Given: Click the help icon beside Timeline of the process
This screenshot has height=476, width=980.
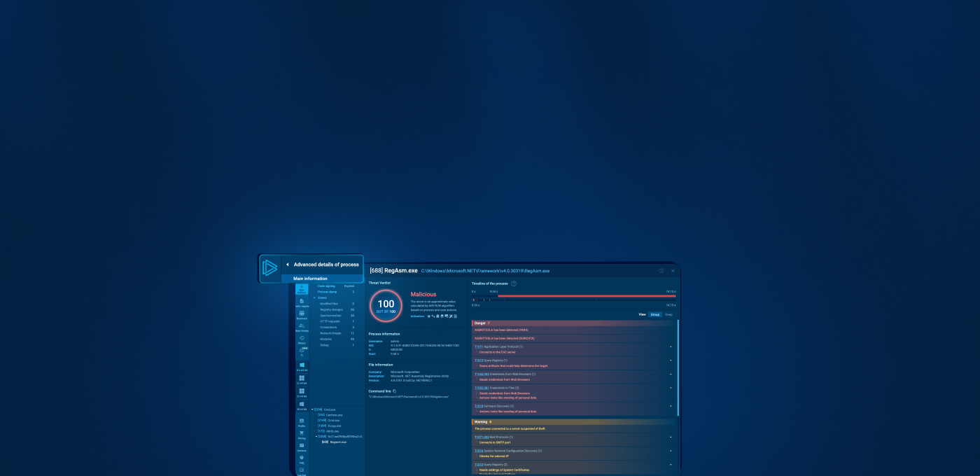Looking at the screenshot, I should pos(514,283).
